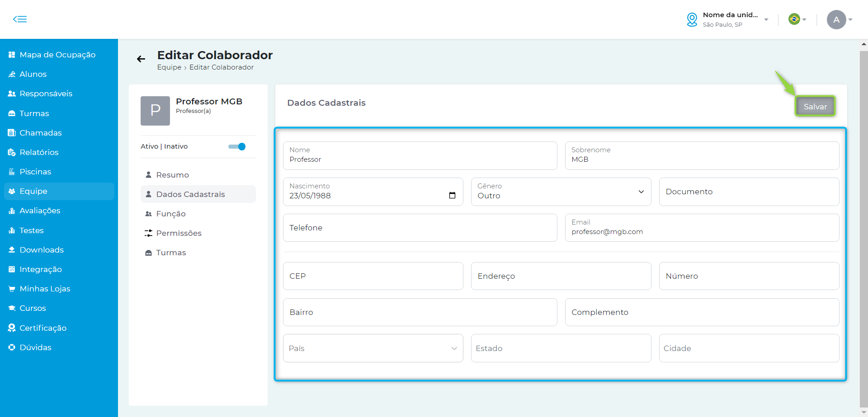Click the Alunos swimmer icon
868x417 pixels.
pos(12,74)
